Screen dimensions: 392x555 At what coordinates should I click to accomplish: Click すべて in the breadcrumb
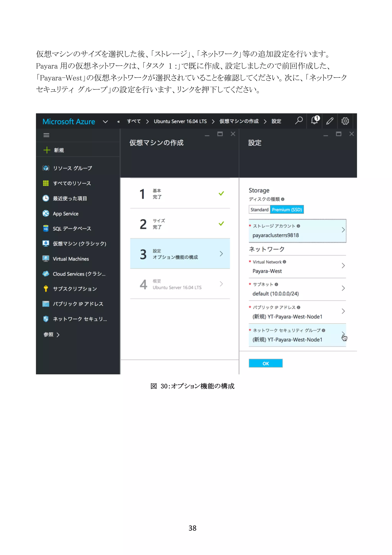134,121
